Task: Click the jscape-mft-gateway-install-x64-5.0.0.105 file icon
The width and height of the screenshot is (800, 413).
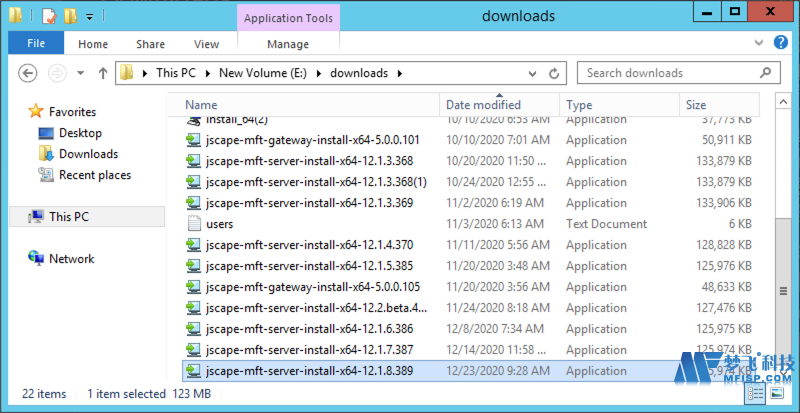Action: (193, 286)
